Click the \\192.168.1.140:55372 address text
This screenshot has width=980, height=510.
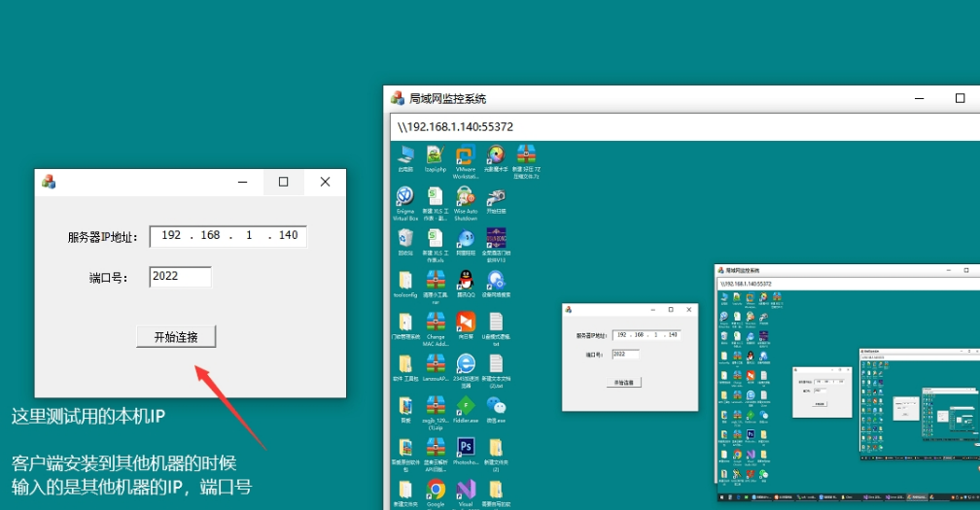[455, 126]
